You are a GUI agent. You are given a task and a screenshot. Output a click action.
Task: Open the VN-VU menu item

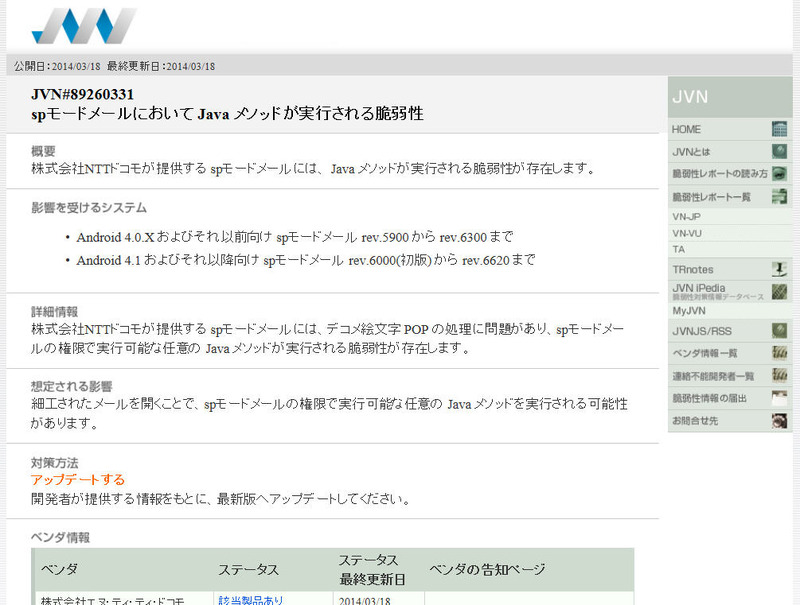pyautogui.click(x=687, y=232)
